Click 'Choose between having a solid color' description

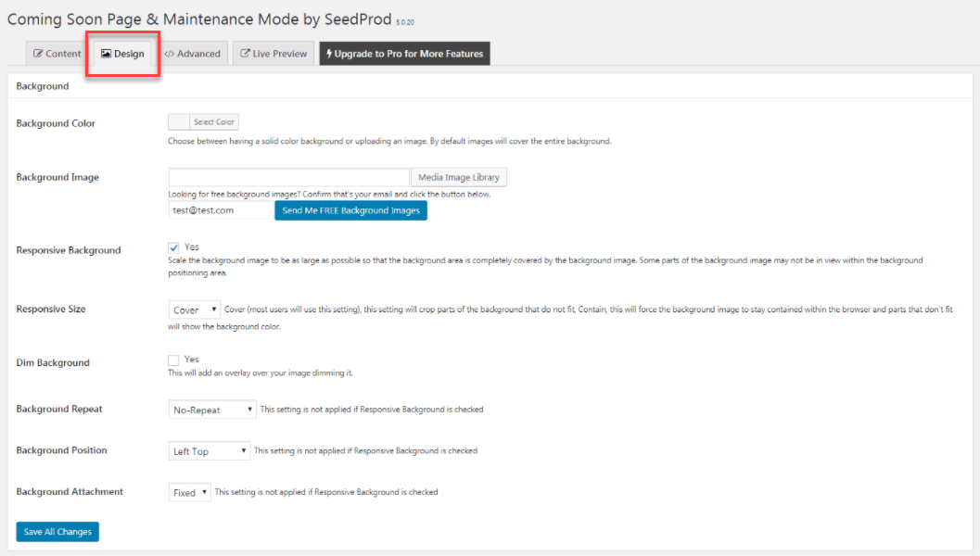pos(389,141)
